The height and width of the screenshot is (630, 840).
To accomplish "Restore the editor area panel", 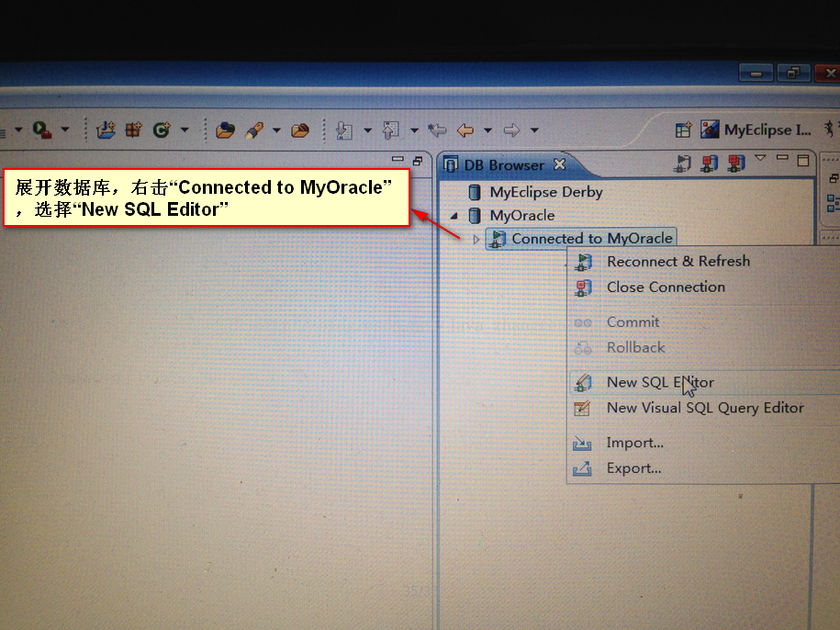I will (x=418, y=160).
